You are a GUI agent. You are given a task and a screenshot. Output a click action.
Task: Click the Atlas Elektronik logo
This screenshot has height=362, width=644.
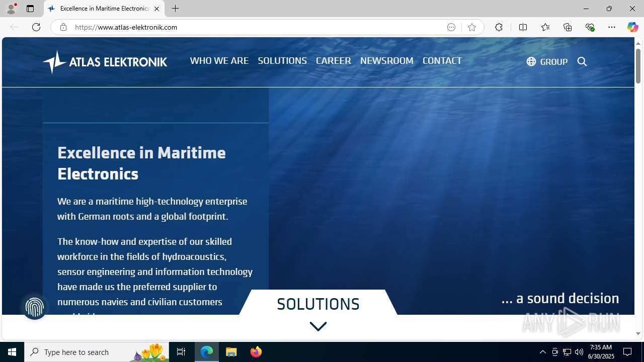point(105,62)
